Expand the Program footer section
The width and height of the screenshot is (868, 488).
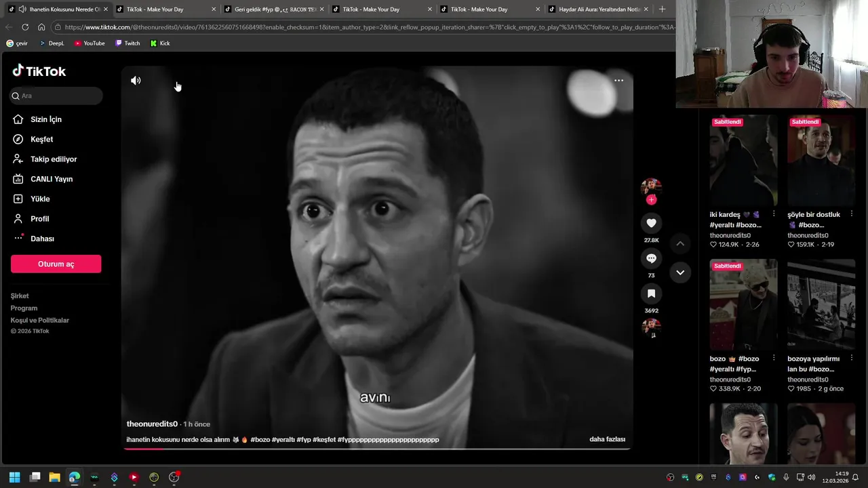coord(24,308)
